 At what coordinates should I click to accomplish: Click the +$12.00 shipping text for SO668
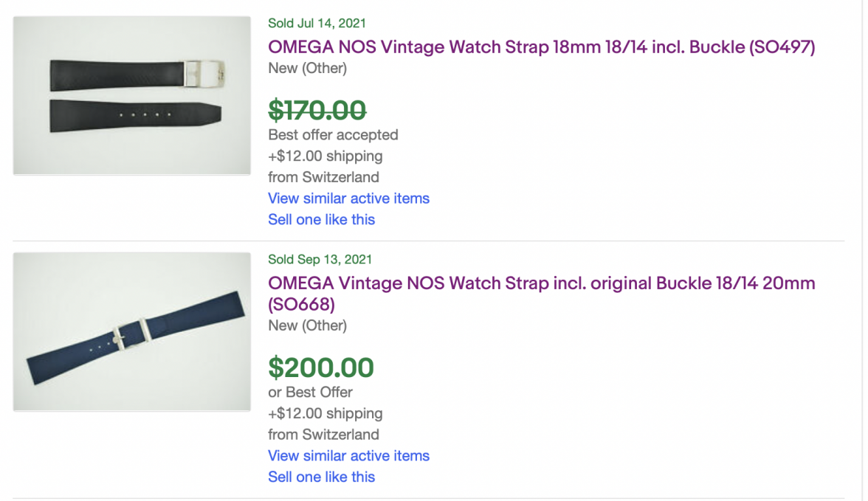[325, 414]
